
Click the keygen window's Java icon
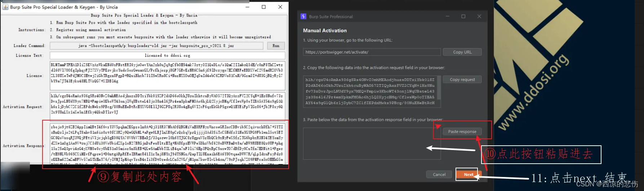tap(5, 7)
